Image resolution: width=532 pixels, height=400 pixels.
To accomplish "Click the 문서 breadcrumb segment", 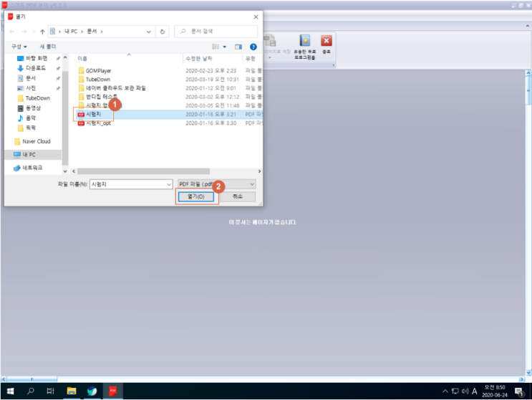I will (x=92, y=32).
